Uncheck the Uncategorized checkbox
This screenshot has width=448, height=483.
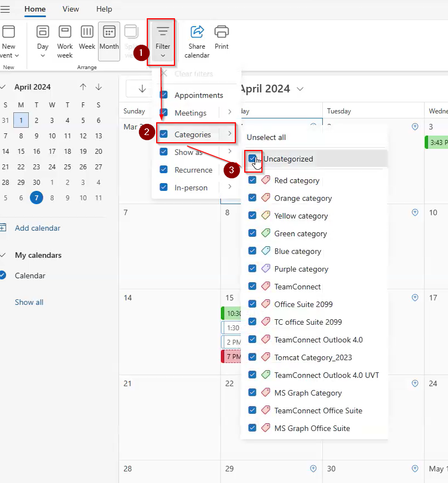click(252, 159)
